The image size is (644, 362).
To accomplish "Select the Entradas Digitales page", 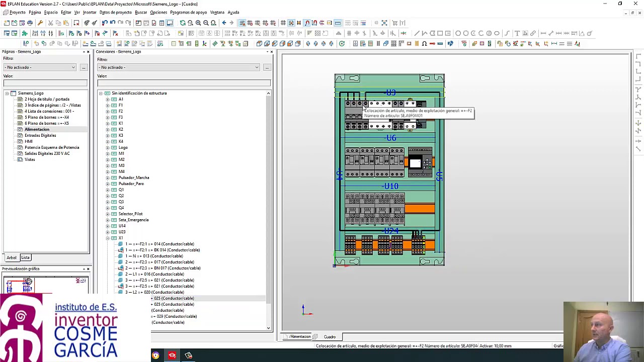I will (x=40, y=135).
